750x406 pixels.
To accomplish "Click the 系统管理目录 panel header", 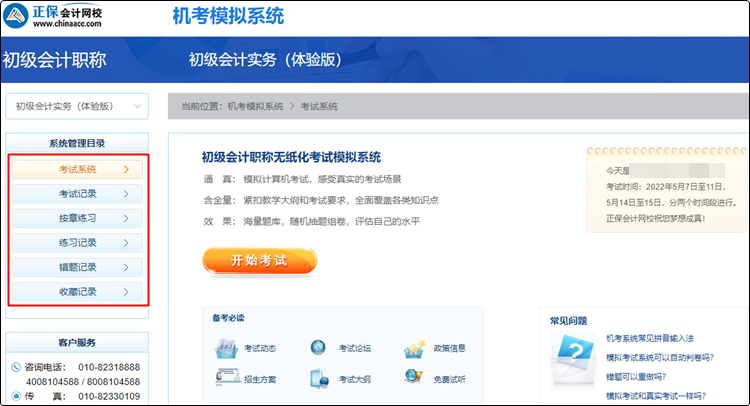I will [x=77, y=143].
